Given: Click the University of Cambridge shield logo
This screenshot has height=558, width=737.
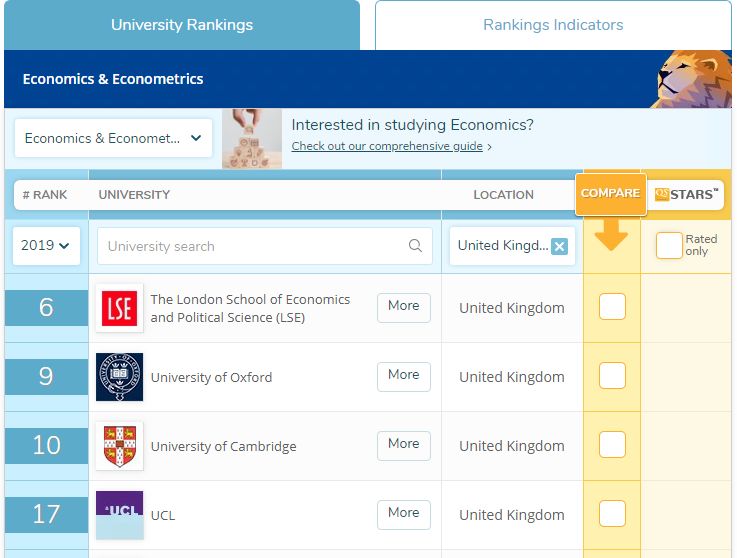Looking at the screenshot, I should [119, 446].
